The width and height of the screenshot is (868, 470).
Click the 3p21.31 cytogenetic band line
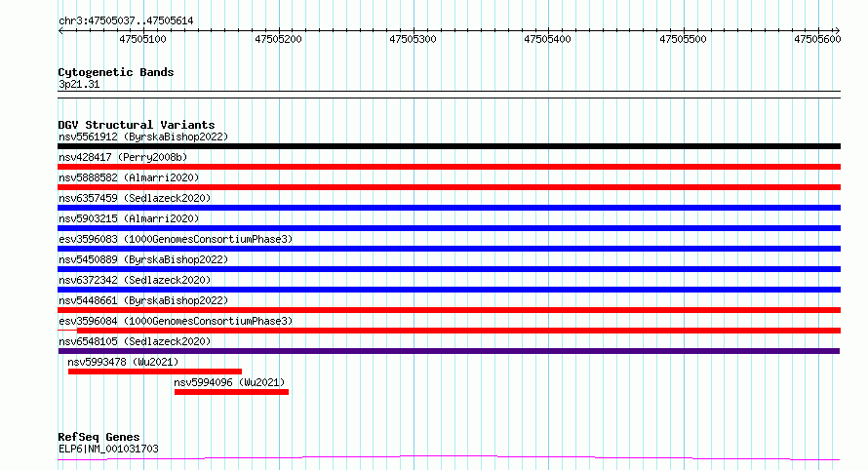tap(449, 95)
